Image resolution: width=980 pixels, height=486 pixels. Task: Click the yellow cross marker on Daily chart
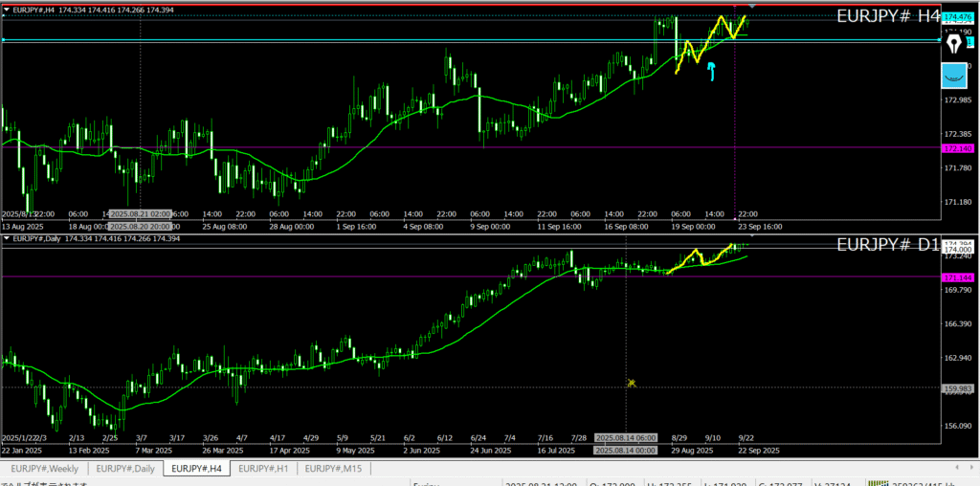pos(632,383)
